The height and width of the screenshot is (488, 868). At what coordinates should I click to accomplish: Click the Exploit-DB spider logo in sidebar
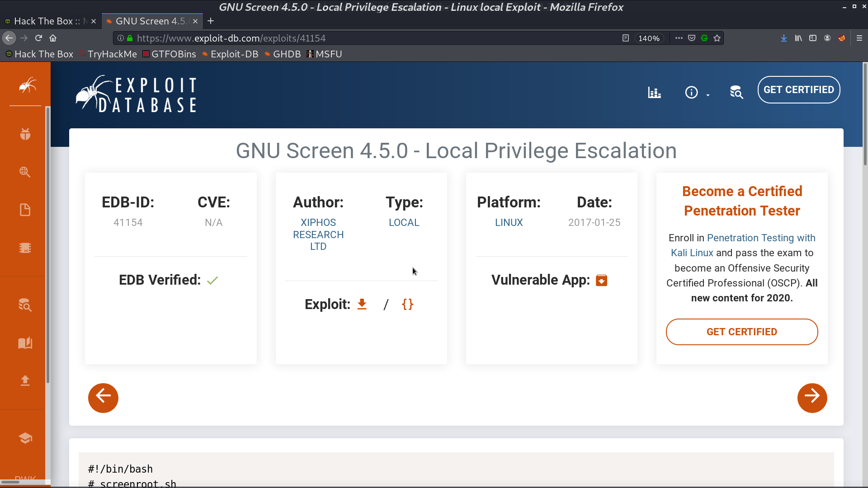point(28,85)
